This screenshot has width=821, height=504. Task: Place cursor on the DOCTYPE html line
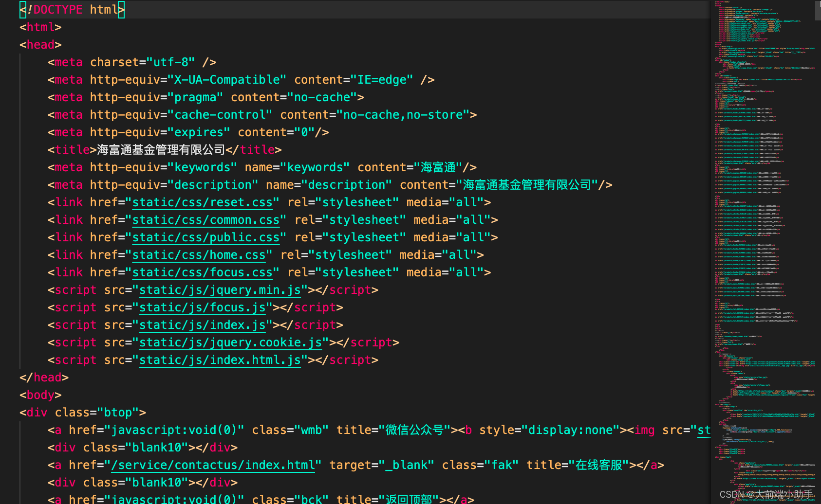coord(72,10)
